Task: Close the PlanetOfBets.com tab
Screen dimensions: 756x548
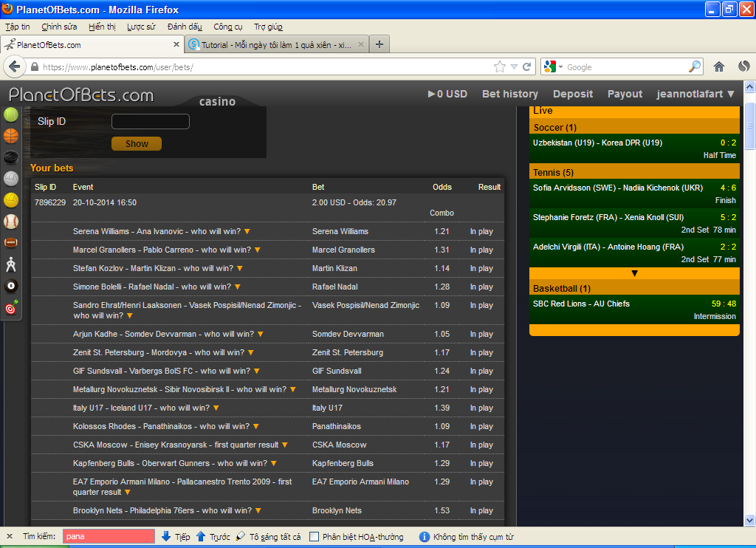Action: pyautogui.click(x=176, y=44)
